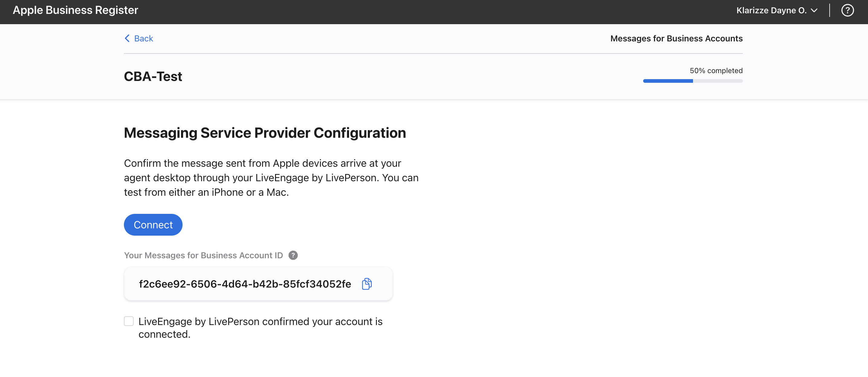Click the CBA-Test account name
The height and width of the screenshot is (377, 868).
point(153,76)
